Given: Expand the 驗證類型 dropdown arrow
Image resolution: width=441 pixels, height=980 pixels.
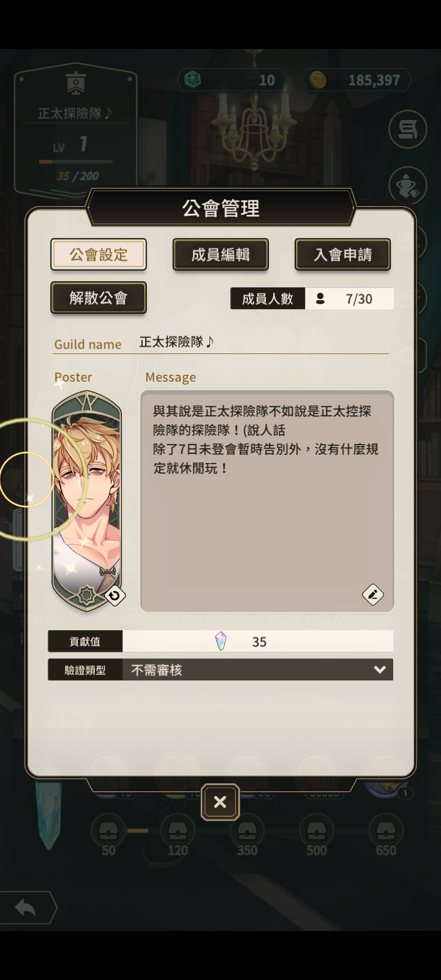Looking at the screenshot, I should (x=380, y=669).
